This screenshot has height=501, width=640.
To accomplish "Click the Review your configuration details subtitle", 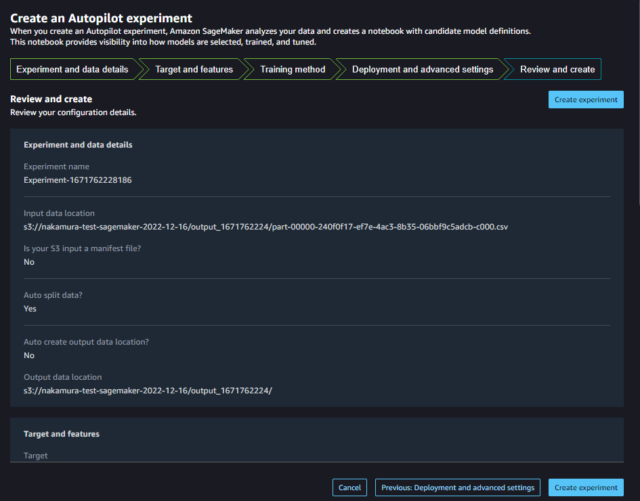I will pos(73,112).
